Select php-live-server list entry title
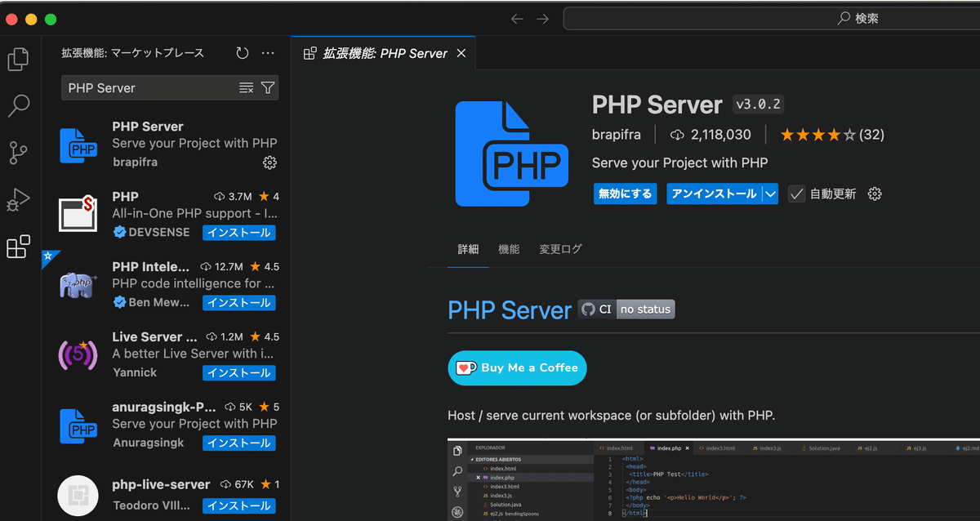 pyautogui.click(x=161, y=485)
